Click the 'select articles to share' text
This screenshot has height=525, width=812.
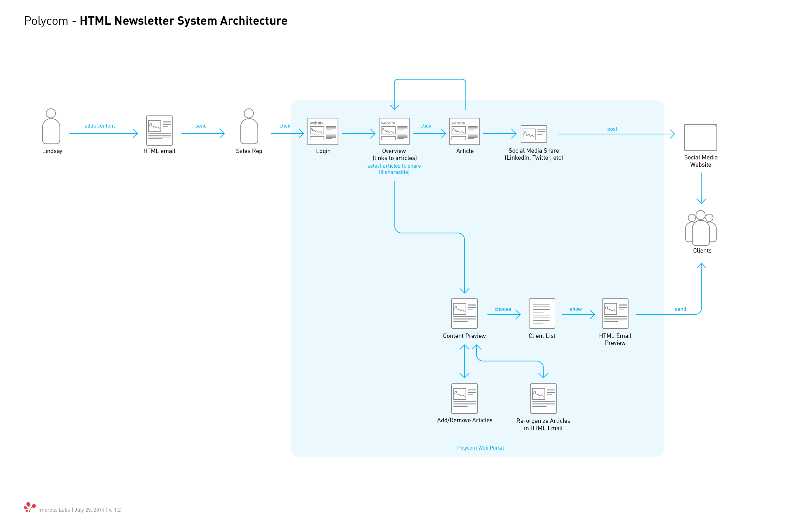click(x=394, y=166)
